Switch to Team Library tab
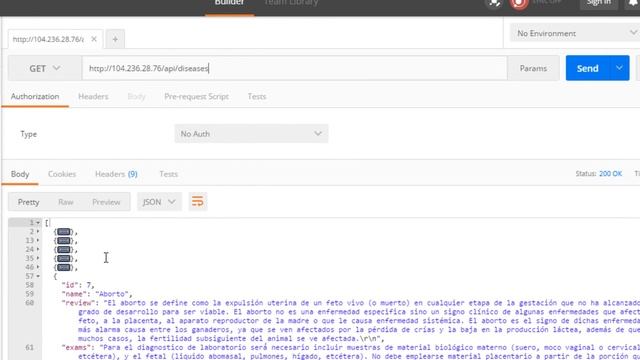This screenshot has height=360, width=640. tap(291, 3)
